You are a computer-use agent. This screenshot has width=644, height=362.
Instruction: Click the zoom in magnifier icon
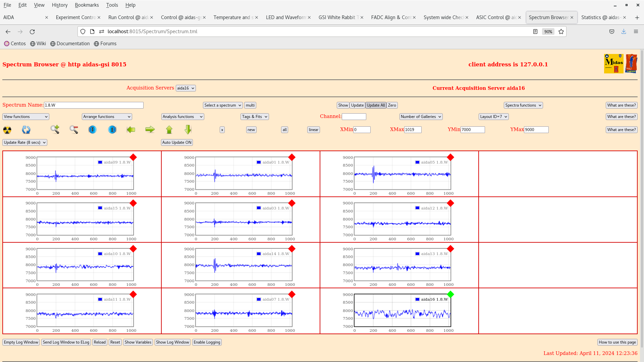[x=55, y=129]
